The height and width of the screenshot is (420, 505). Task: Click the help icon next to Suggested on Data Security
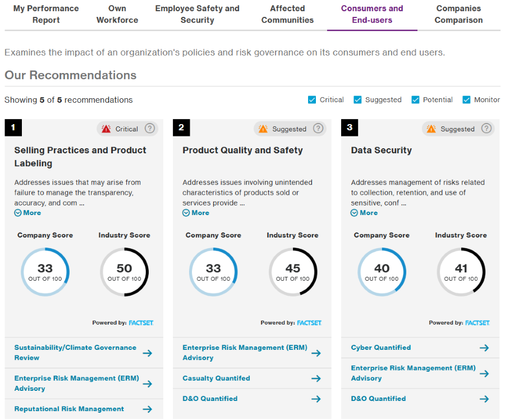click(x=486, y=129)
